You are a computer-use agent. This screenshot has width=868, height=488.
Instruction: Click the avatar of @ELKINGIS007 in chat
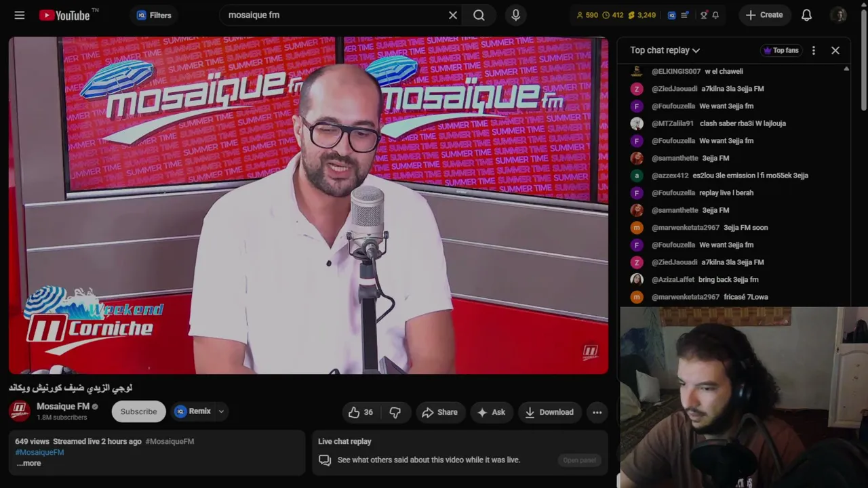[637, 71]
